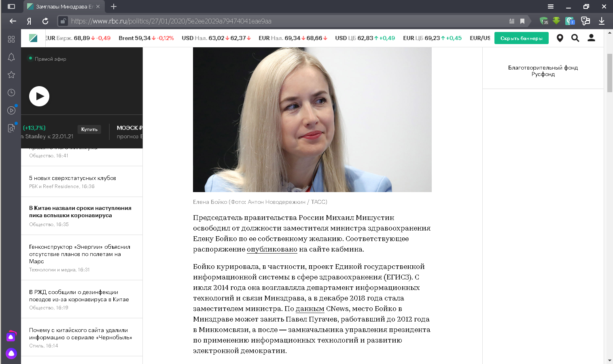Open news '5 новых сверхстатусных клубов'
The image size is (613, 364).
[72, 178]
